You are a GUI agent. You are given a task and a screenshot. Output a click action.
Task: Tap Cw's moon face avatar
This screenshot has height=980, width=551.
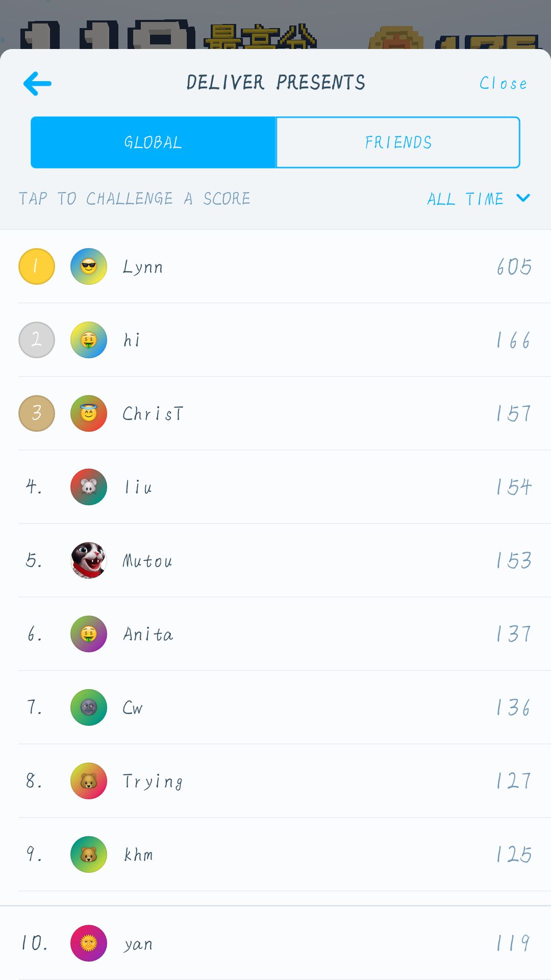(89, 707)
